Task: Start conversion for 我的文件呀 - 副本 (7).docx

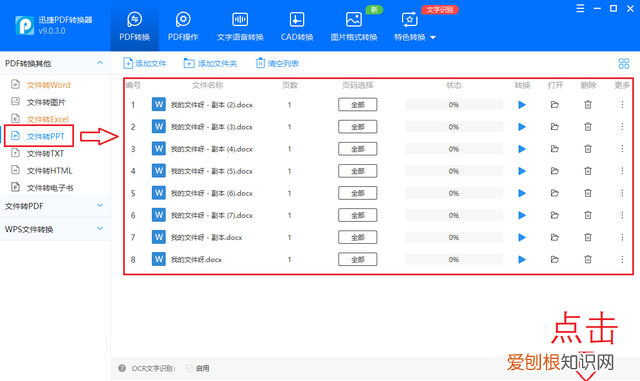Action: 522,215
